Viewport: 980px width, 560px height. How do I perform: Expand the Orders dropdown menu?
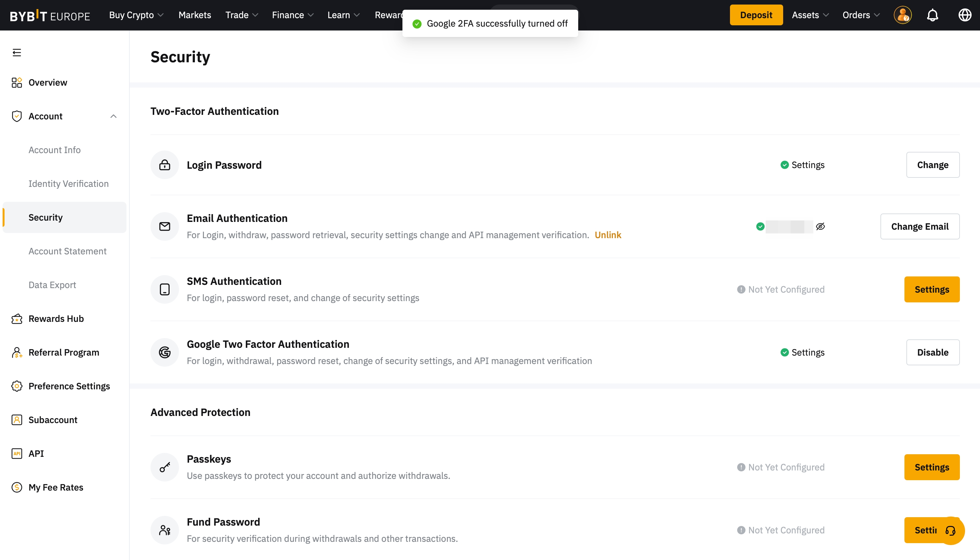(861, 15)
